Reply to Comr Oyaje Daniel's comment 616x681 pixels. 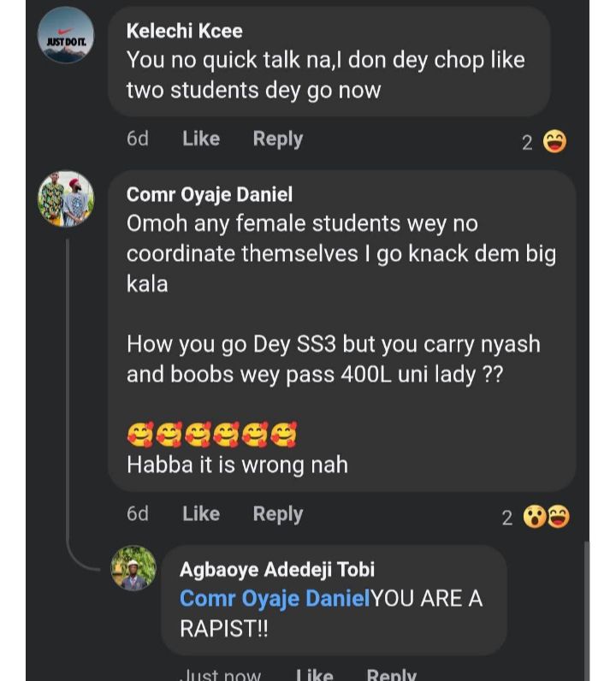[277, 513]
